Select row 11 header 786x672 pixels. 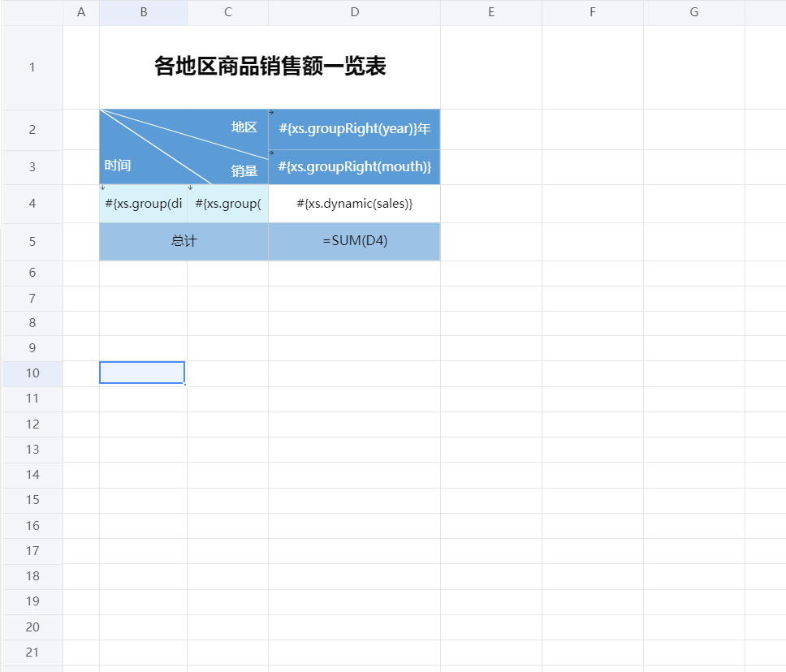(x=32, y=398)
